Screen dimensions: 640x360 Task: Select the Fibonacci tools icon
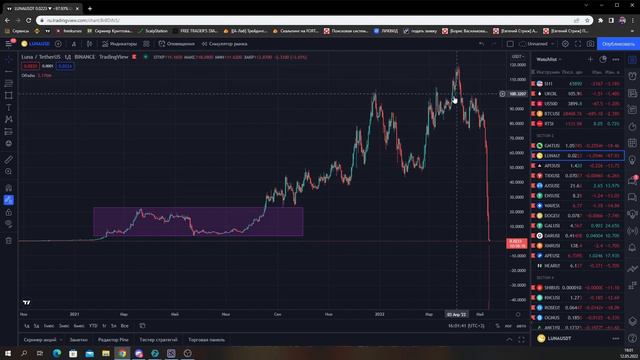click(9, 83)
